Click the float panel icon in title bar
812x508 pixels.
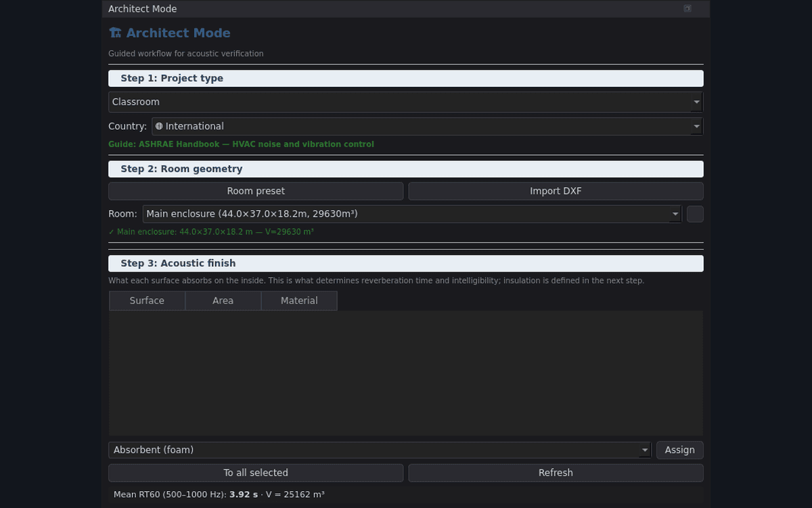[x=687, y=9]
